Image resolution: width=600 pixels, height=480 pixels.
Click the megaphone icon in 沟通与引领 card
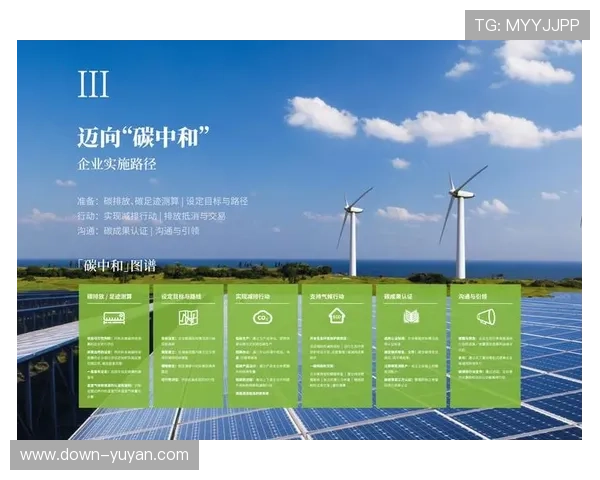[486, 317]
